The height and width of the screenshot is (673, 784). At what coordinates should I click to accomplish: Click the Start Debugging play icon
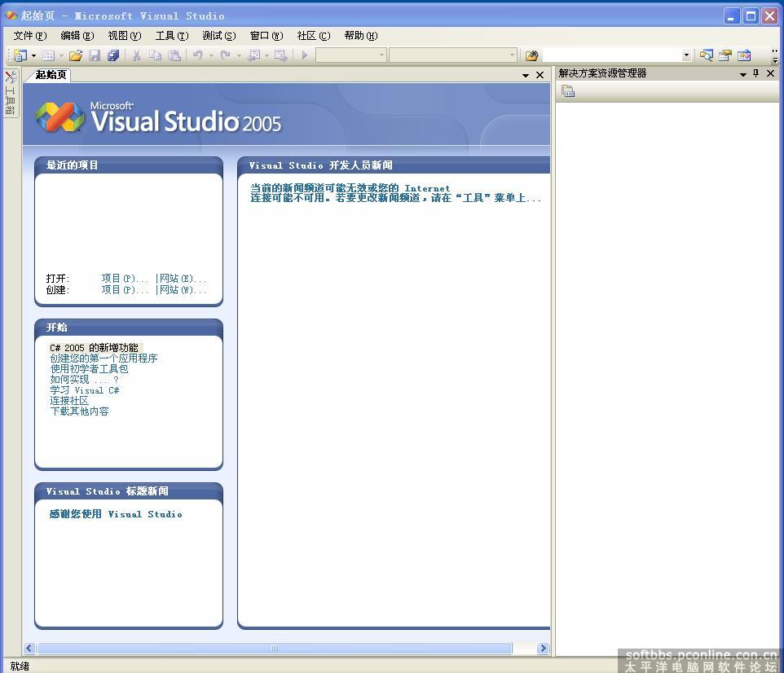[305, 55]
